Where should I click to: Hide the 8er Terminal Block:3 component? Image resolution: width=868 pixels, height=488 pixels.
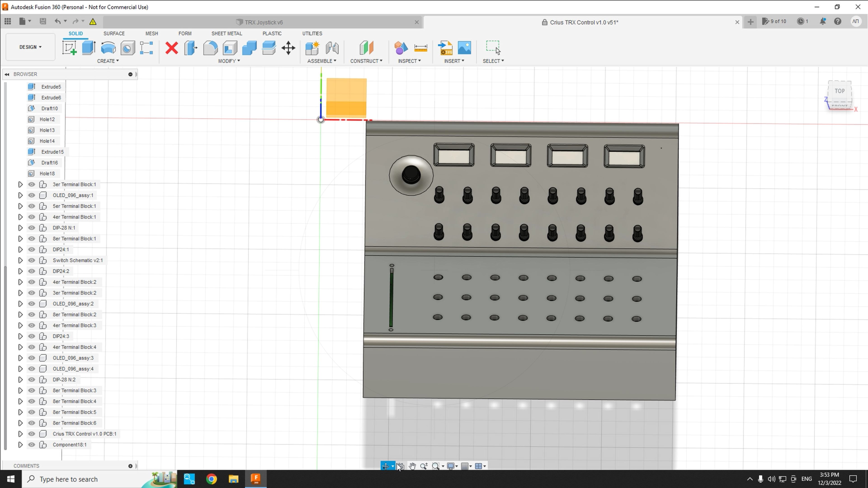[x=31, y=390]
